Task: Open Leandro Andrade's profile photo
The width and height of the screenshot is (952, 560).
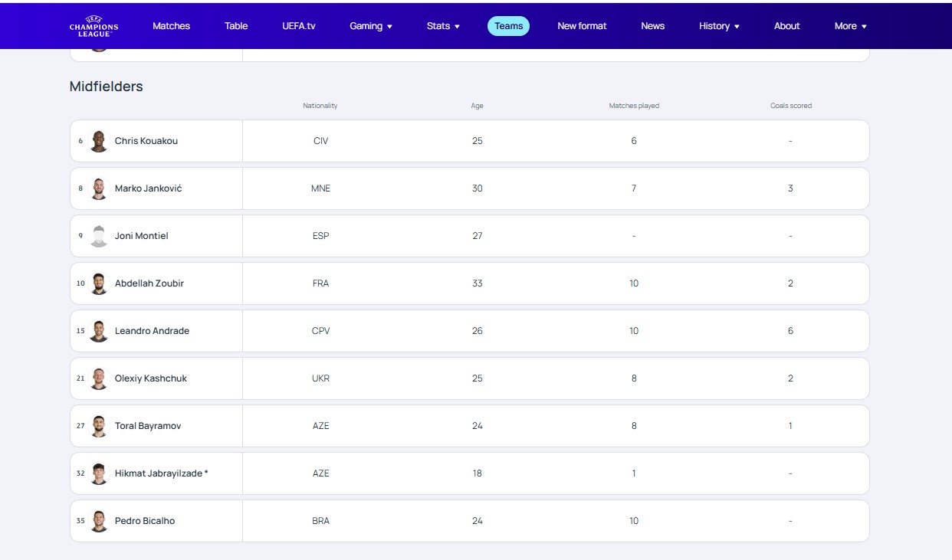Action: coord(98,331)
